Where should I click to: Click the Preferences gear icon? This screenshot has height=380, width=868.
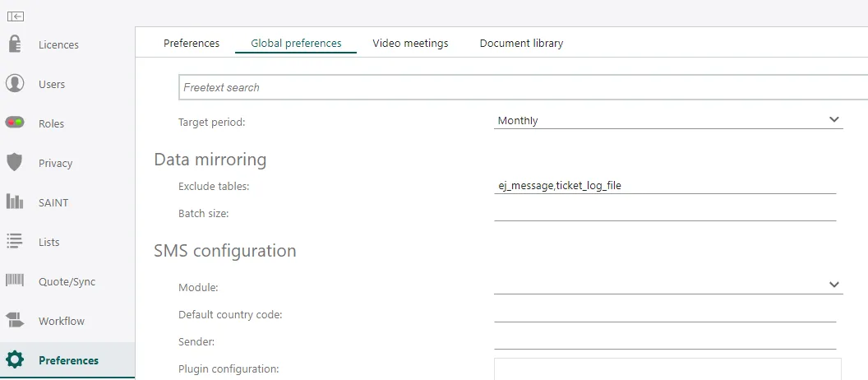click(x=15, y=360)
